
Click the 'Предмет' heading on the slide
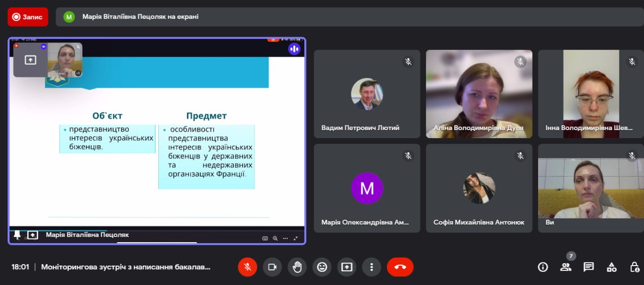pyautogui.click(x=207, y=116)
